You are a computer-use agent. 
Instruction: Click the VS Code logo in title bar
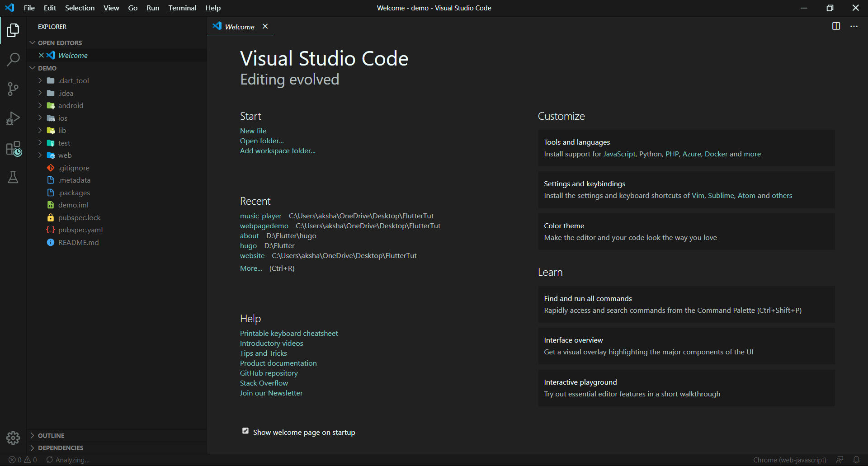point(9,8)
